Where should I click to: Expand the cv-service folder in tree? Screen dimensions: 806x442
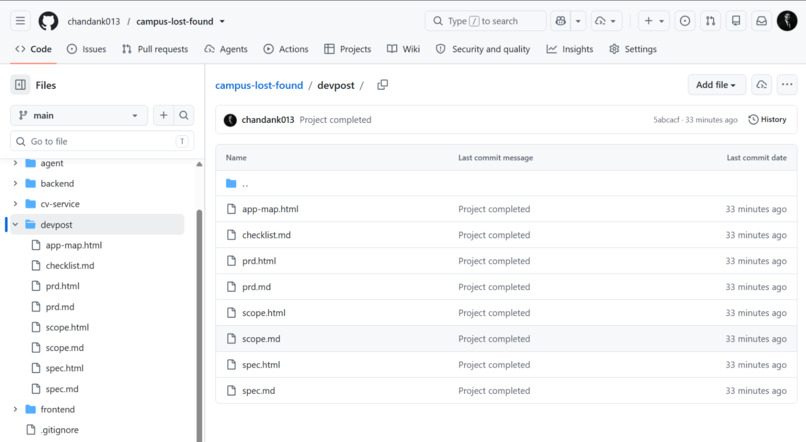click(x=15, y=204)
